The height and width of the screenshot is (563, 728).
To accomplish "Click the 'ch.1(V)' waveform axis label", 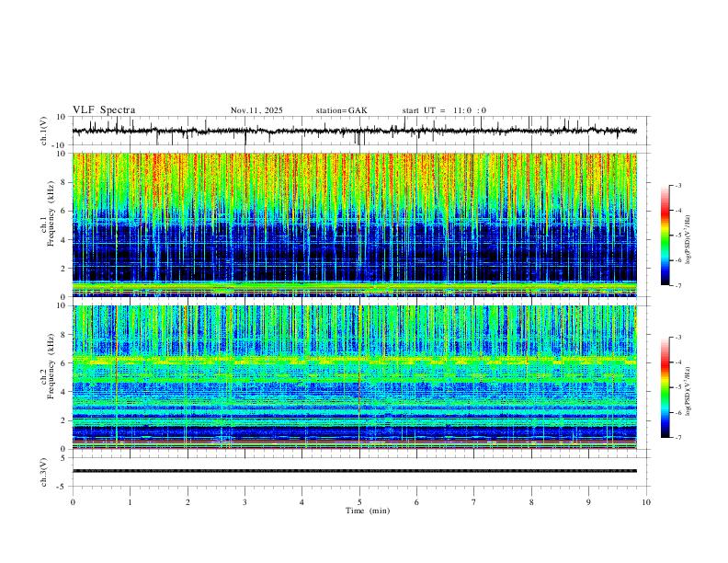I will tap(44, 131).
